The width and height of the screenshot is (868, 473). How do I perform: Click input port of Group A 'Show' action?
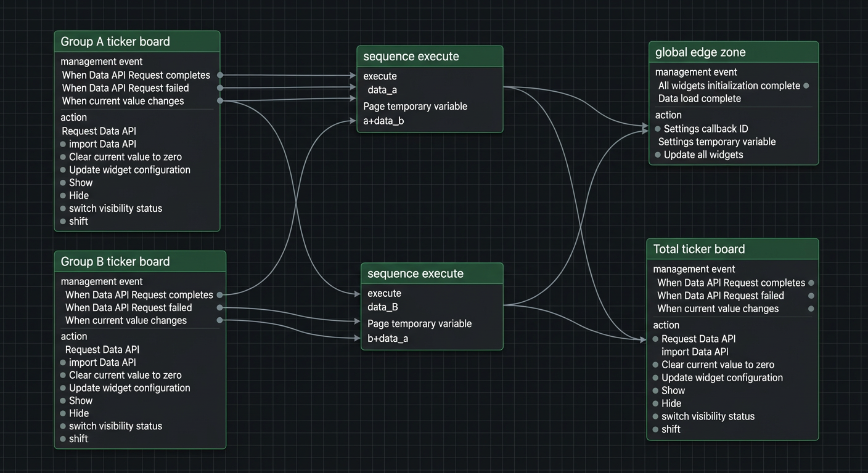[x=63, y=183]
